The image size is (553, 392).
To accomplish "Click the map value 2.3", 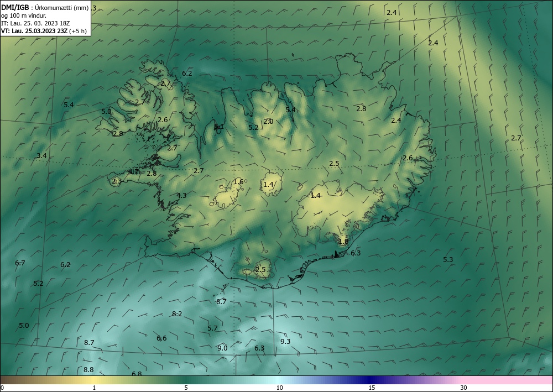I will coord(117,181).
